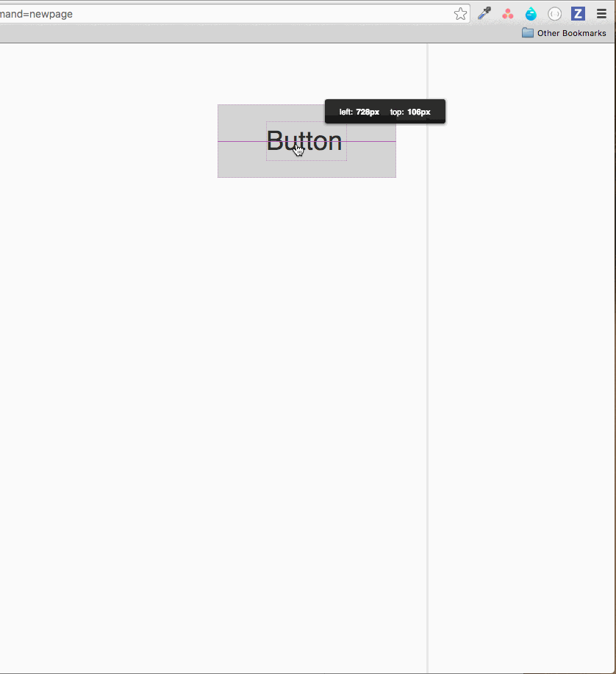This screenshot has height=674, width=616.
Task: Select the word 'Button' text label
Action: pyautogui.click(x=304, y=141)
